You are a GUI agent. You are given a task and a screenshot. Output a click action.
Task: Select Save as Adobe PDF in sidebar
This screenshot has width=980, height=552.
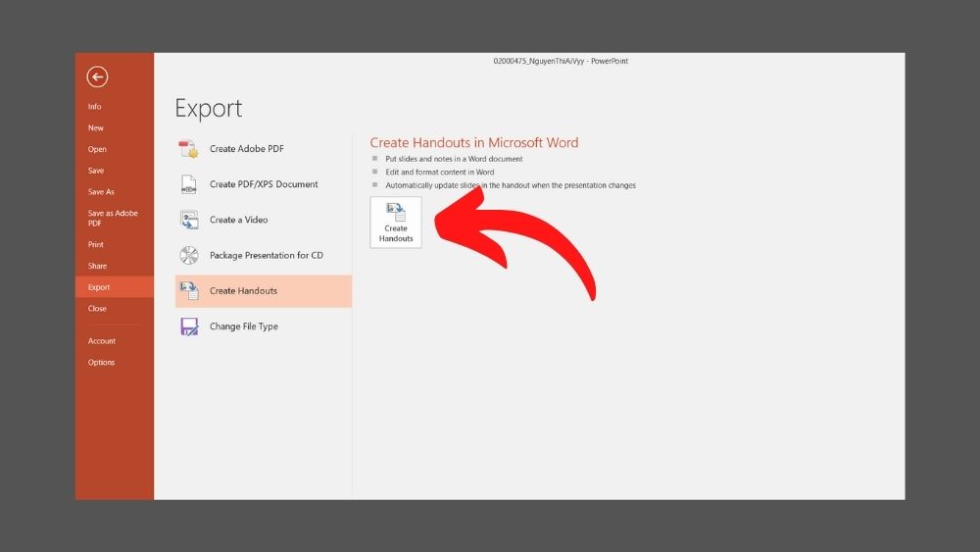113,218
